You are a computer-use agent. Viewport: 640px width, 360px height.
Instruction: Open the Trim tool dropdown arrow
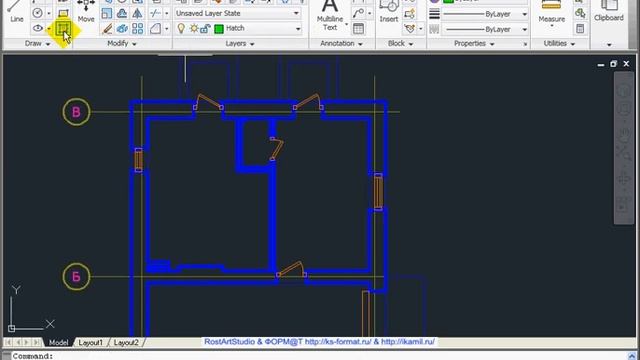(167, 13)
